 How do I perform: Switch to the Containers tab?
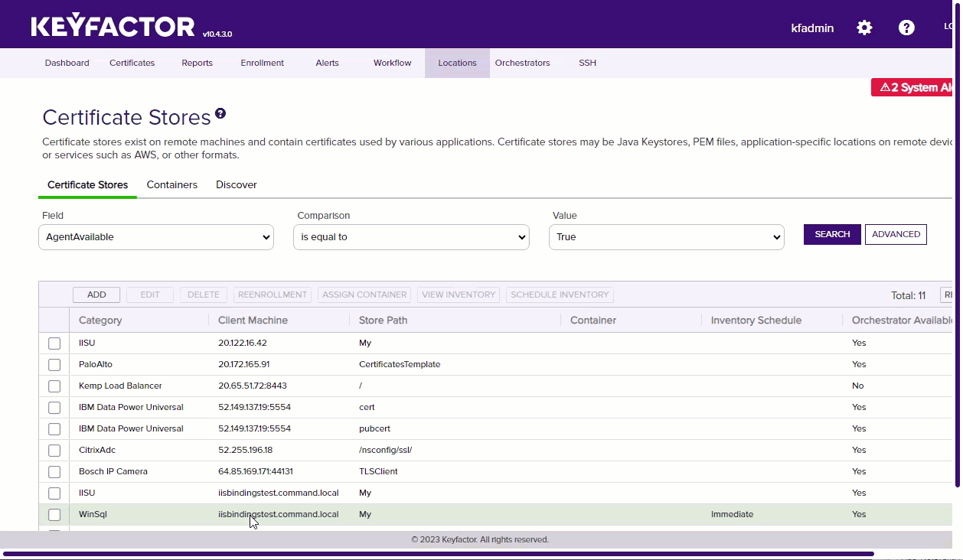click(172, 184)
